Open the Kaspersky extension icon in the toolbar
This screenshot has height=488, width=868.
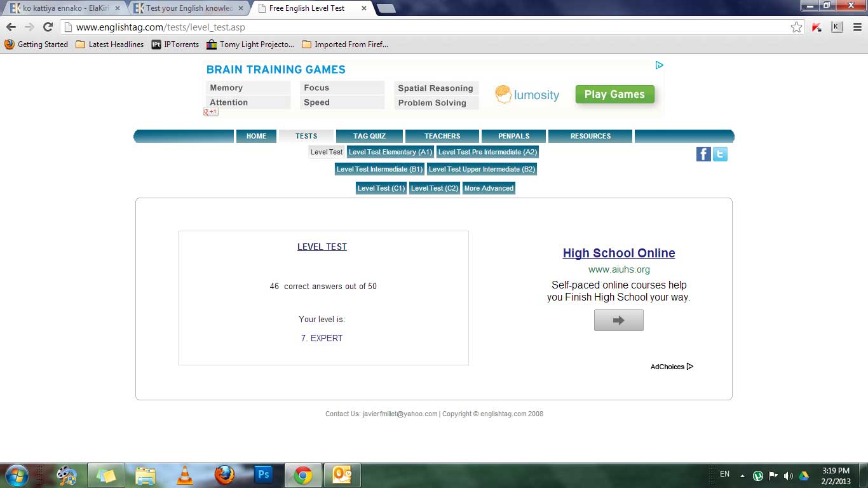[817, 27]
